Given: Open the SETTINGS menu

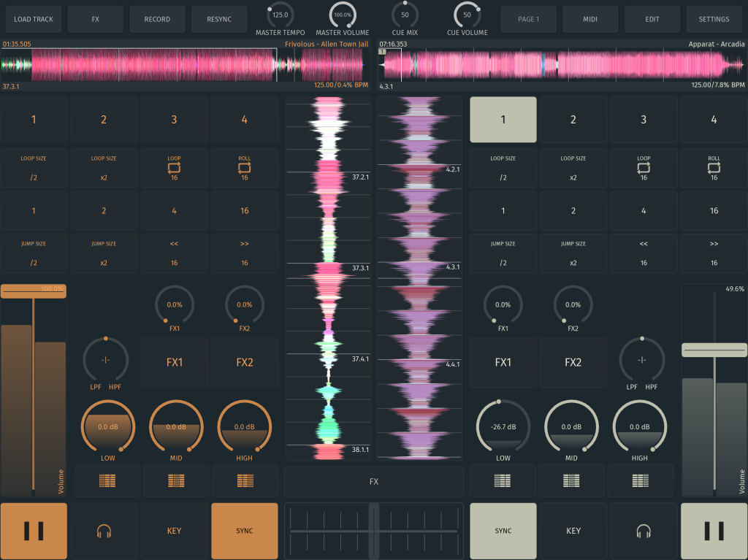Looking at the screenshot, I should tap(714, 19).
